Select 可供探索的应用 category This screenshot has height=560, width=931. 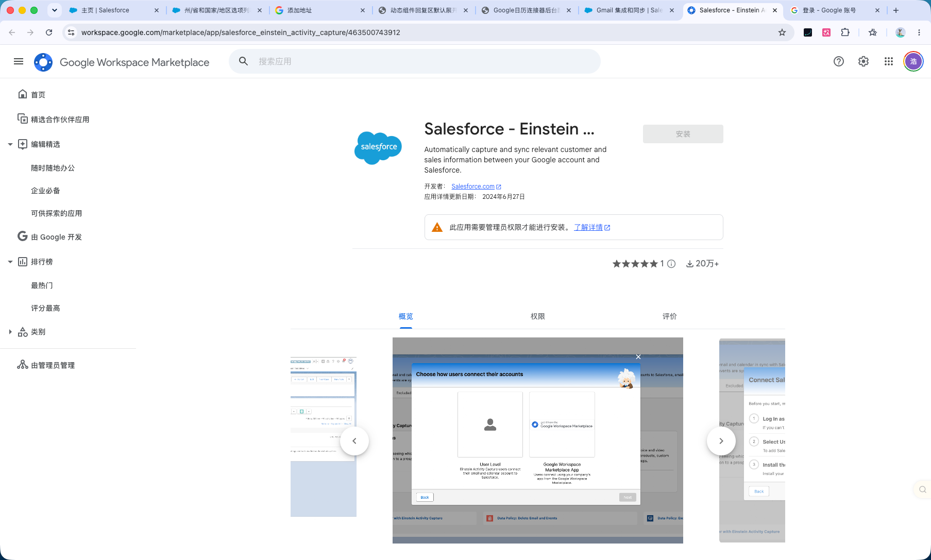(x=56, y=213)
